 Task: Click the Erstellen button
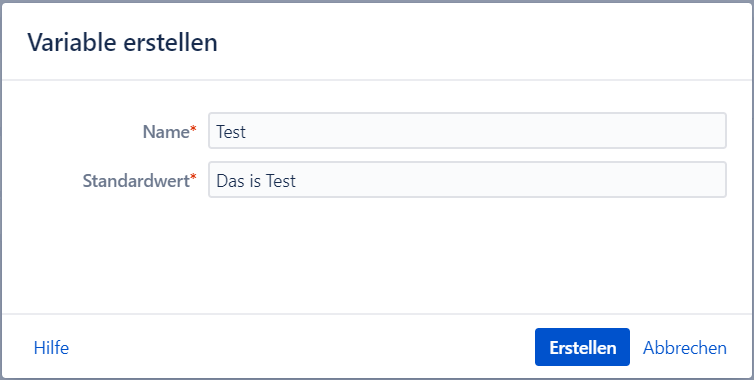tap(582, 347)
